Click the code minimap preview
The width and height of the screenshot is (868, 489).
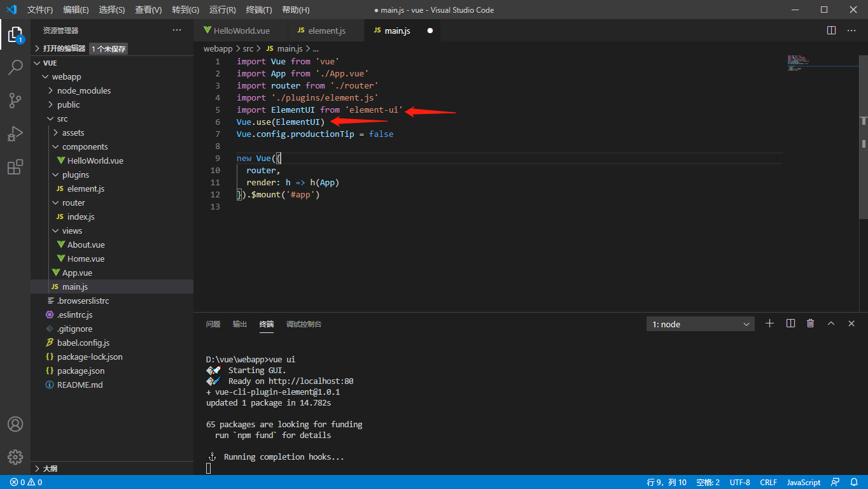coord(823,63)
